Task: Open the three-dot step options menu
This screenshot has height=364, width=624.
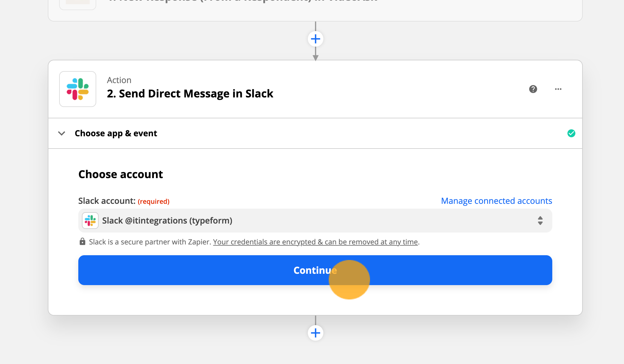Action: [x=558, y=89]
